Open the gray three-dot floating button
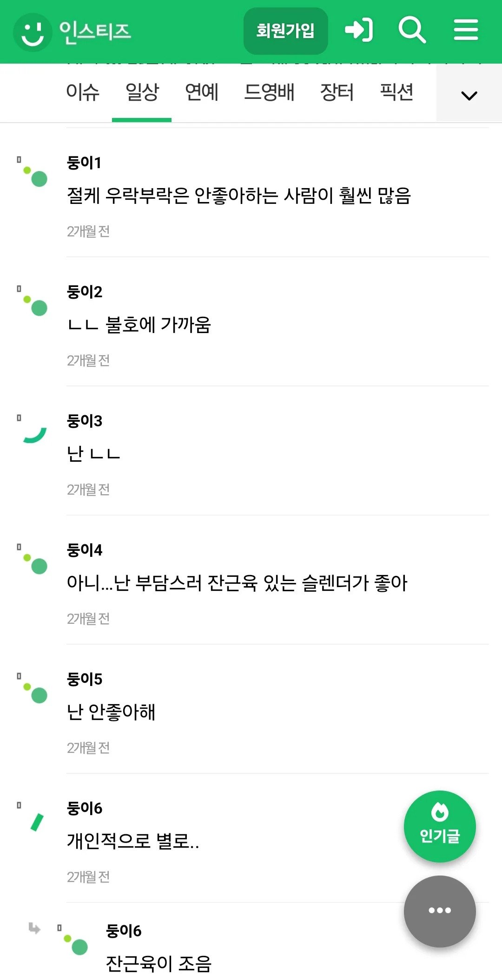 [439, 910]
